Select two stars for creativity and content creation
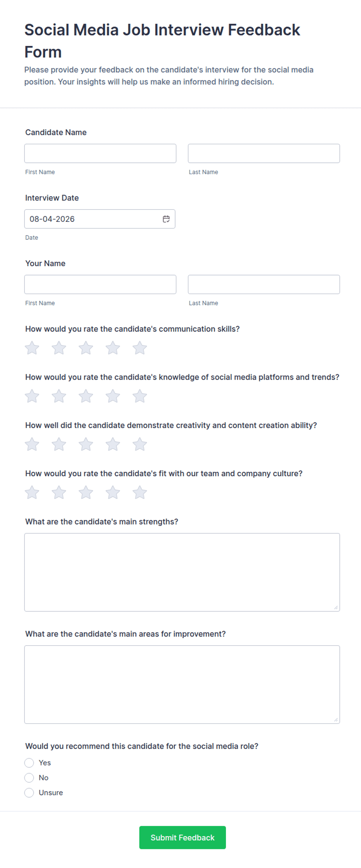This screenshot has width=361, height=868. 59,444
